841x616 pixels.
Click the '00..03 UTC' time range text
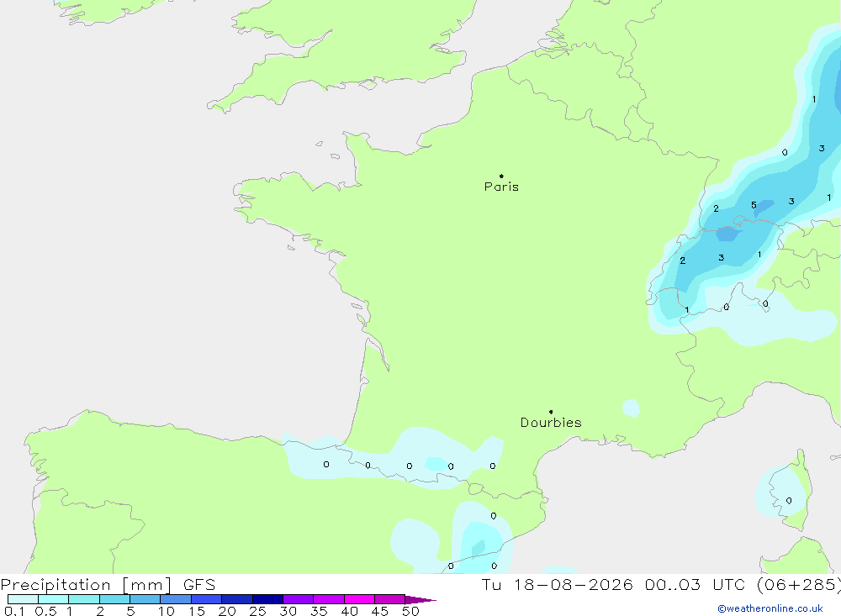point(696,584)
